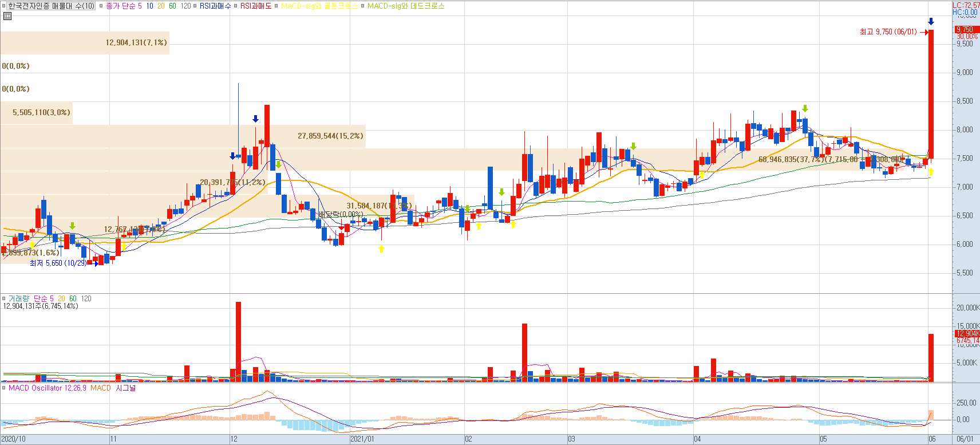Select green dead-cross arrow in October 2020
The image size is (980, 445).
coord(72,226)
